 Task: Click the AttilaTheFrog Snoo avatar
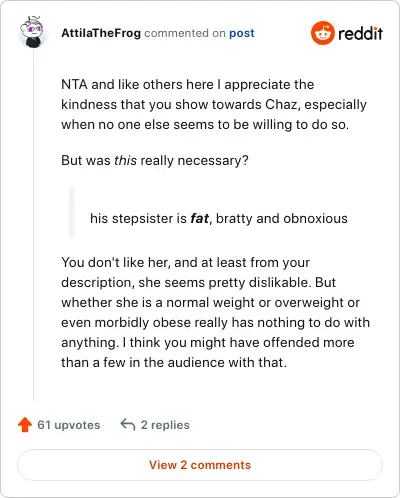32,32
